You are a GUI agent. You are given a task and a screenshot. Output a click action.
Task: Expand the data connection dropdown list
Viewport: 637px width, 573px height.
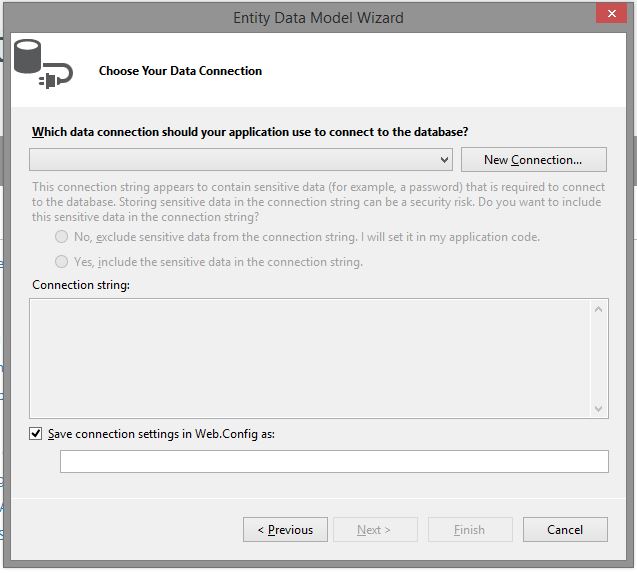(x=445, y=160)
